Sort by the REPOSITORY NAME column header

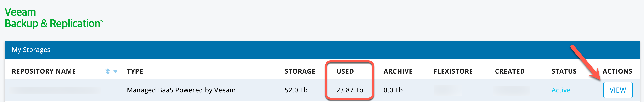tap(44, 71)
